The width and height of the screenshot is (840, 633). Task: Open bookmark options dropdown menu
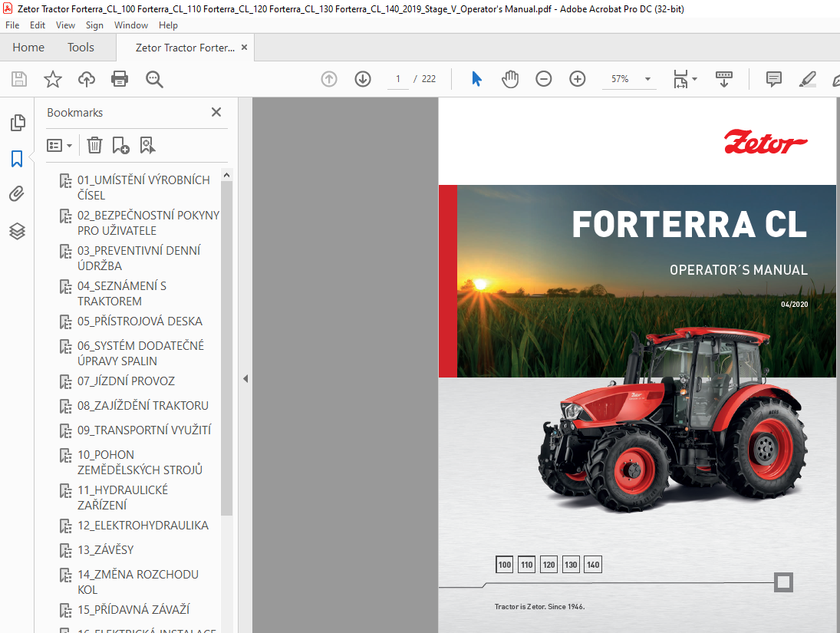tap(59, 145)
